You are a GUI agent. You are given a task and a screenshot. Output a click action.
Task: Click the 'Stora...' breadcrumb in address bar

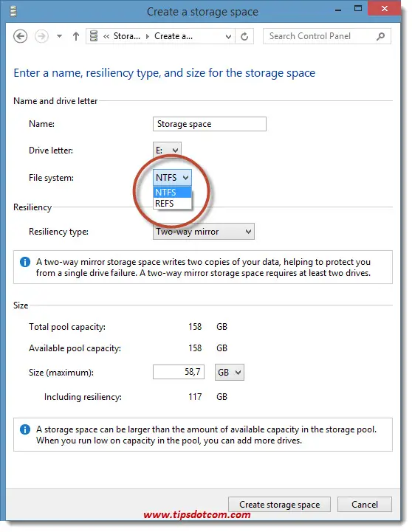(126, 36)
